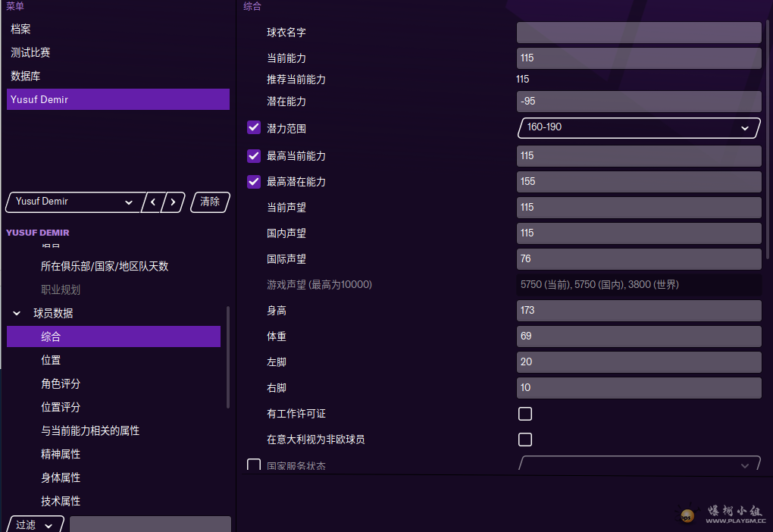The height and width of the screenshot is (532, 773).
Task: Enable the 有工作许可证 checkbox
Action: (x=524, y=414)
